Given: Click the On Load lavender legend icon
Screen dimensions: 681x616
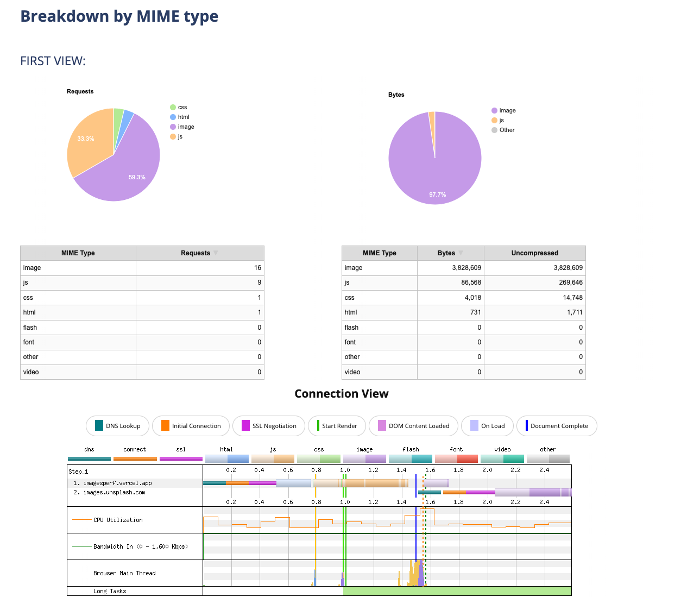Looking at the screenshot, I should (474, 425).
